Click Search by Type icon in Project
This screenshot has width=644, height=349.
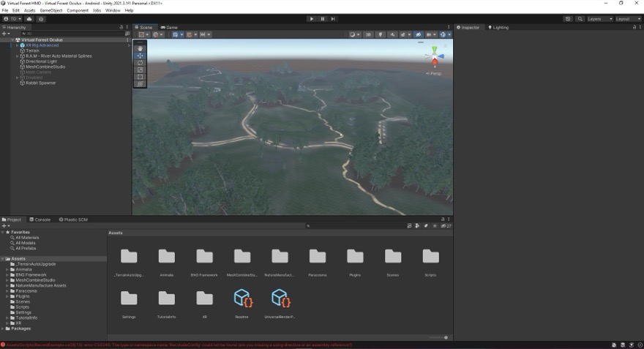click(417, 226)
